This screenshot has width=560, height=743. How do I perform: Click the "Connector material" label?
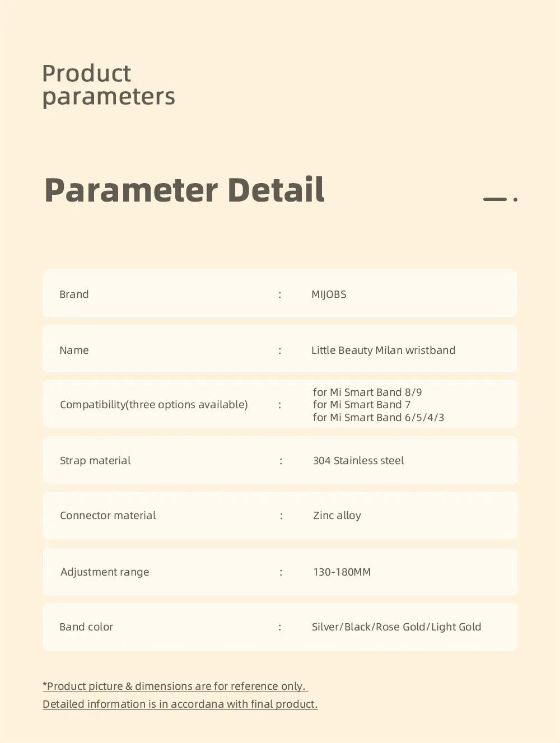pyautogui.click(x=108, y=516)
